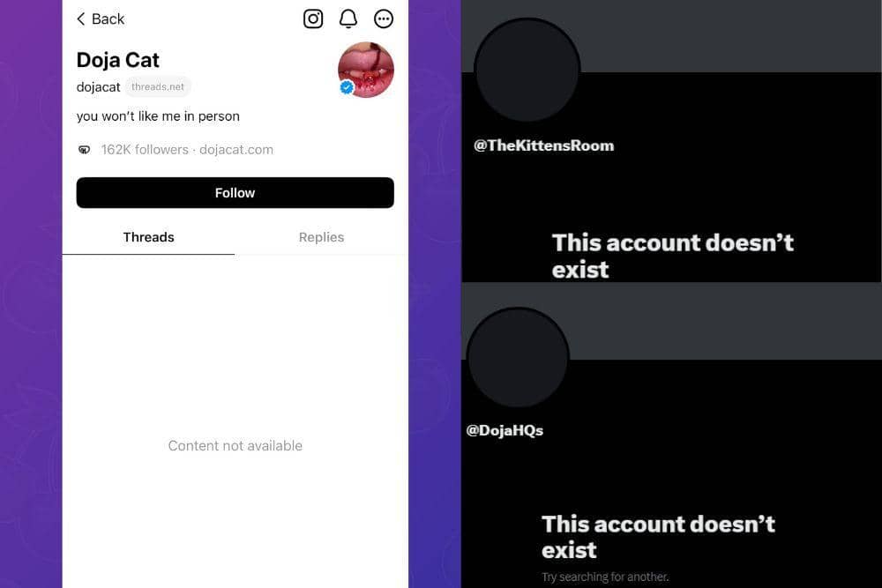This screenshot has width=882, height=588.
Task: Switch to the Replies tab
Action: click(x=321, y=237)
